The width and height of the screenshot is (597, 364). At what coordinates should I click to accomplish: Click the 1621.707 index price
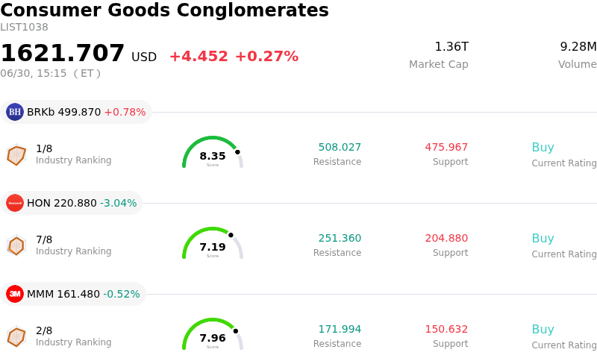63,53
